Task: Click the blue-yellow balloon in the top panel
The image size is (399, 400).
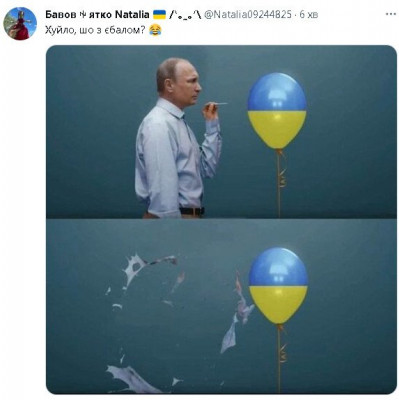Action: pos(277,111)
